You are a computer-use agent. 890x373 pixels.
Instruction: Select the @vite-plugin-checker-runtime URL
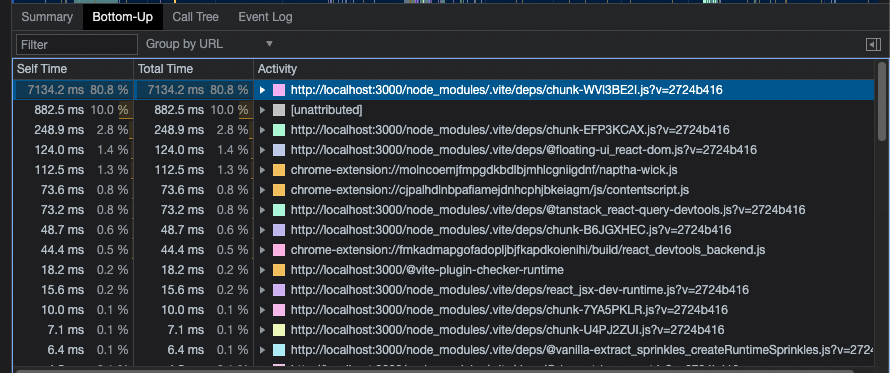(427, 270)
